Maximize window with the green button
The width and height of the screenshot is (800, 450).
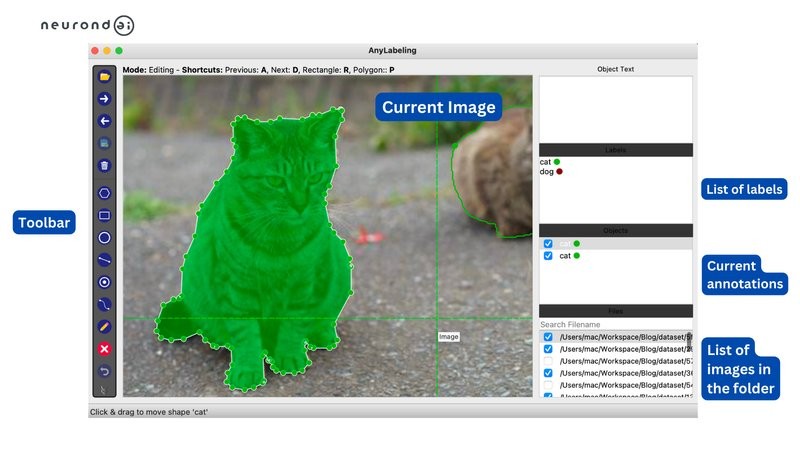pos(119,51)
